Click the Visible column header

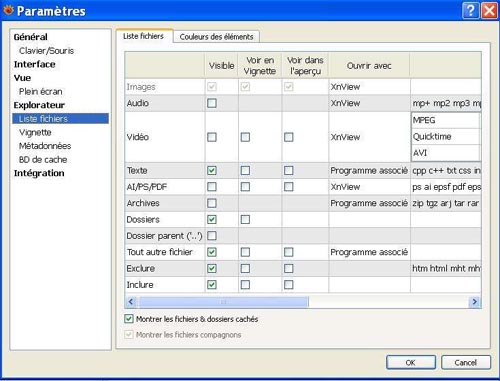pyautogui.click(x=221, y=65)
